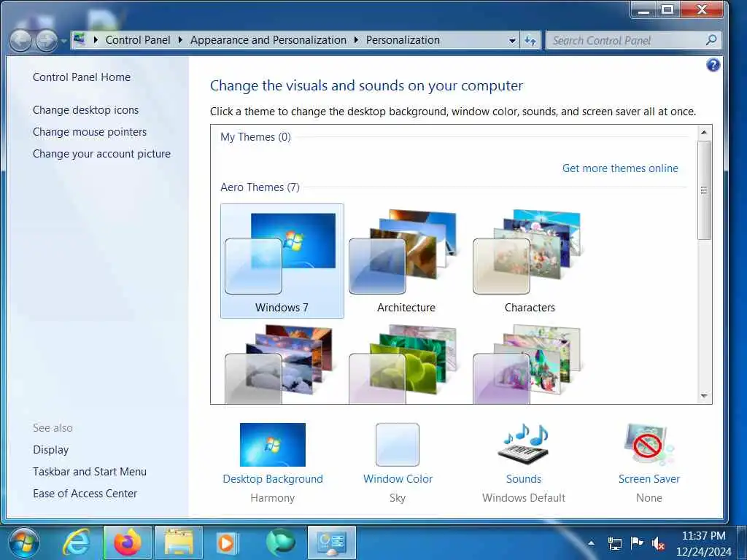Open Ease of Access Center link

(x=85, y=494)
